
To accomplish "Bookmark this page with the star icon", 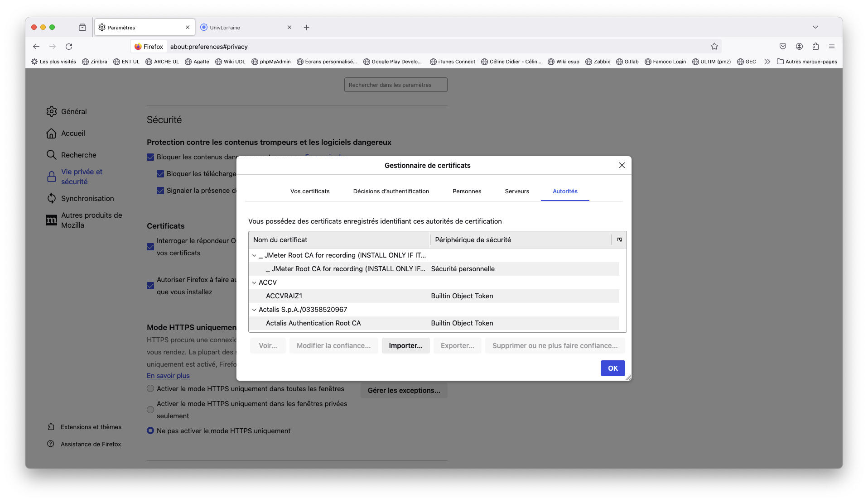I will point(714,47).
